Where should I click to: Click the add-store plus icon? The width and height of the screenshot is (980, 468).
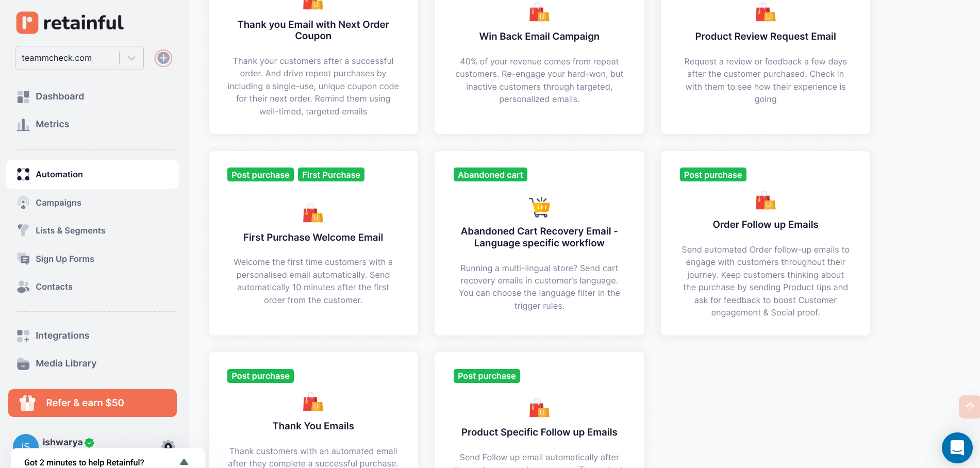point(163,58)
